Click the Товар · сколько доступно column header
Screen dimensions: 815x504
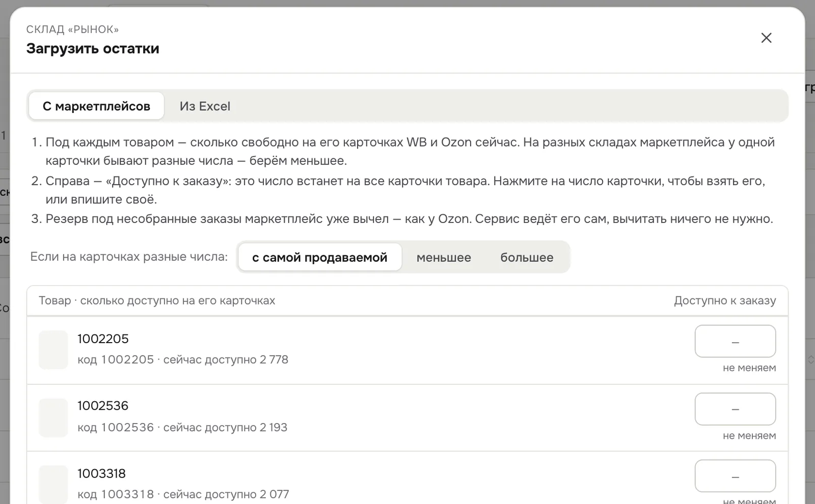(157, 300)
